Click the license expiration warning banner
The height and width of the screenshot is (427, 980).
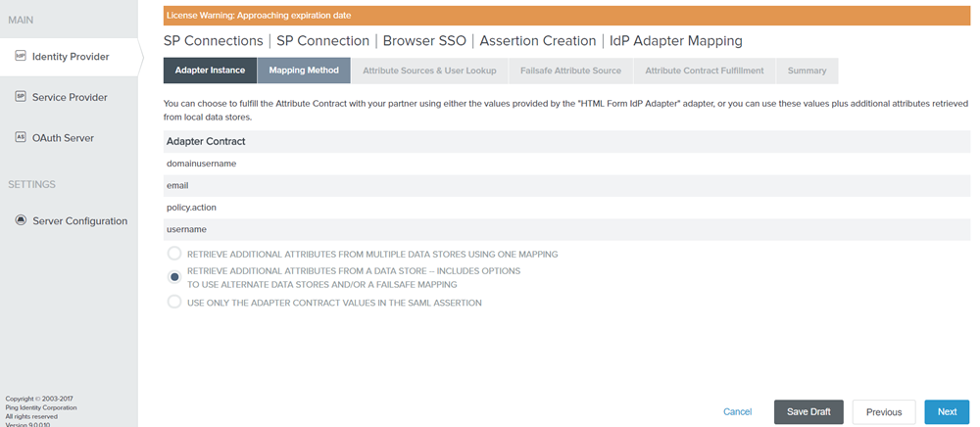(x=566, y=16)
